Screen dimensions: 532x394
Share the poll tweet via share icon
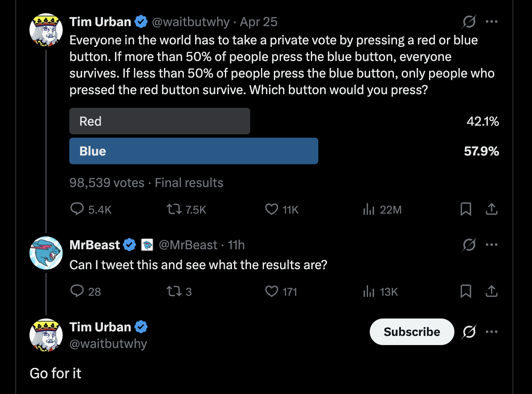(491, 209)
